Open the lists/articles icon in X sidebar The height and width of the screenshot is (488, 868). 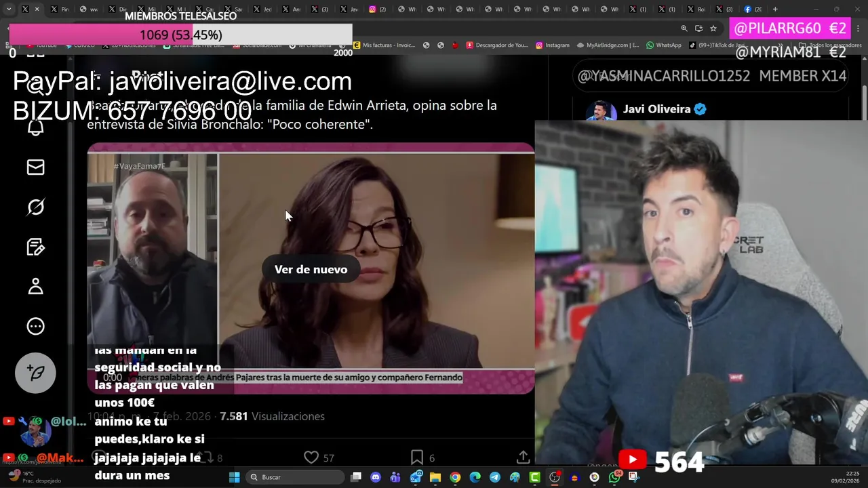click(35, 247)
